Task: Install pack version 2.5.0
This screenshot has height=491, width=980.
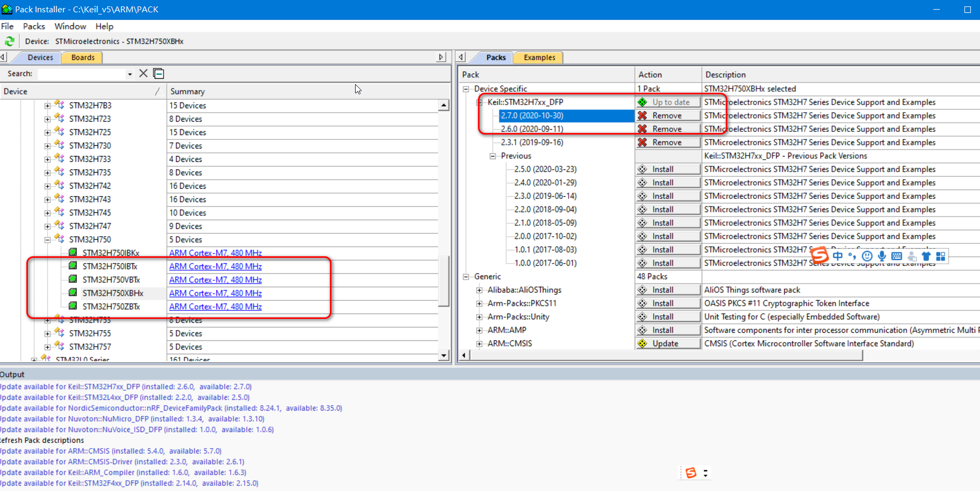Action: pyautogui.click(x=668, y=169)
